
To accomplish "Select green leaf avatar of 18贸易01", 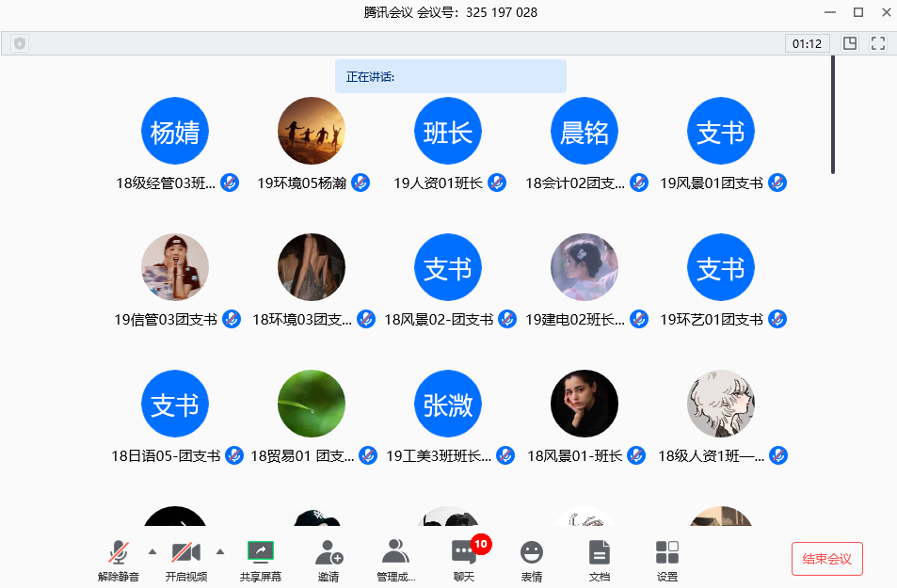I will point(312,404).
